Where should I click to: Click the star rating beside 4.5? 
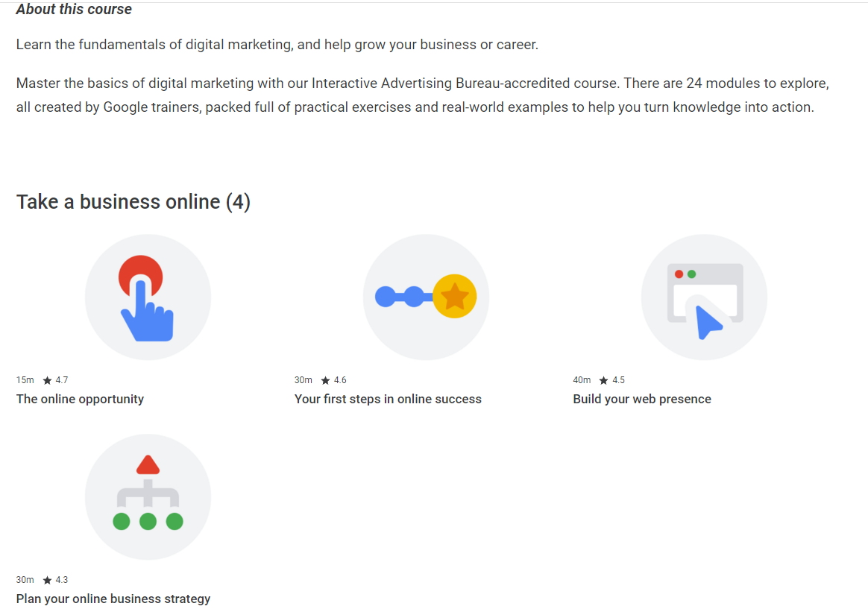[x=603, y=379]
